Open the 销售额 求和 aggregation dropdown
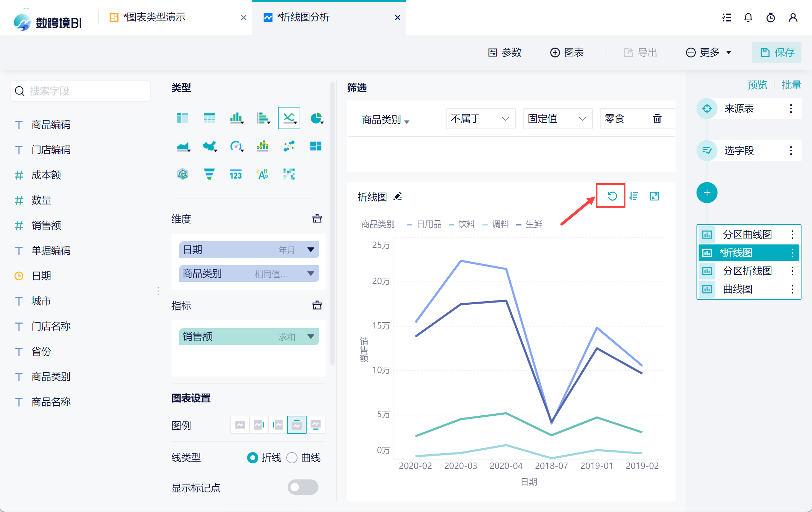The height and width of the screenshot is (512, 812). [x=310, y=337]
